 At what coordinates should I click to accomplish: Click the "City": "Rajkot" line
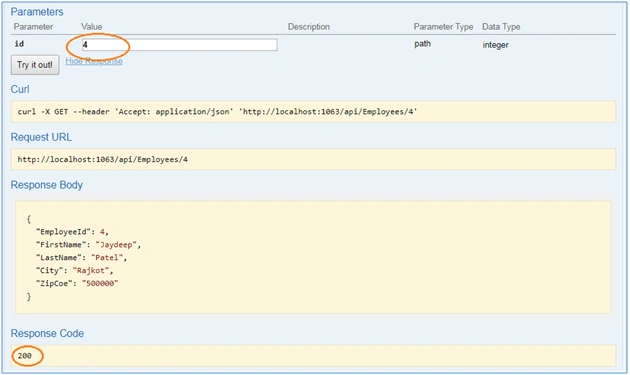click(75, 270)
